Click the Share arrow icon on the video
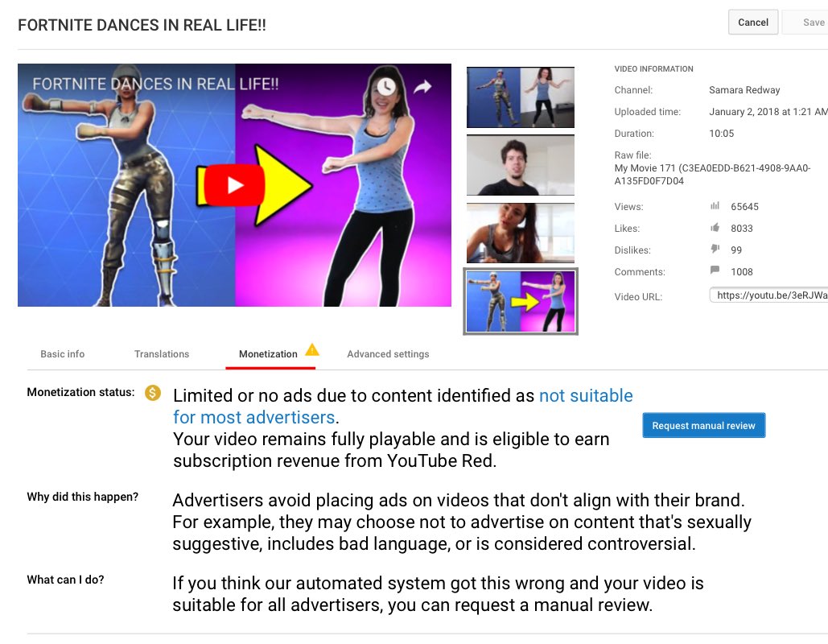828x644 pixels. (422, 87)
